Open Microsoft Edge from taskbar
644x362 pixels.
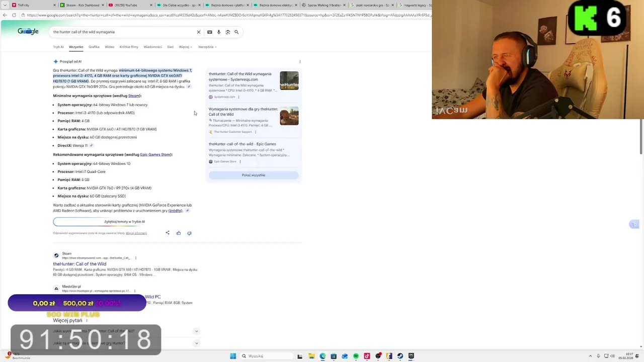click(x=323, y=356)
